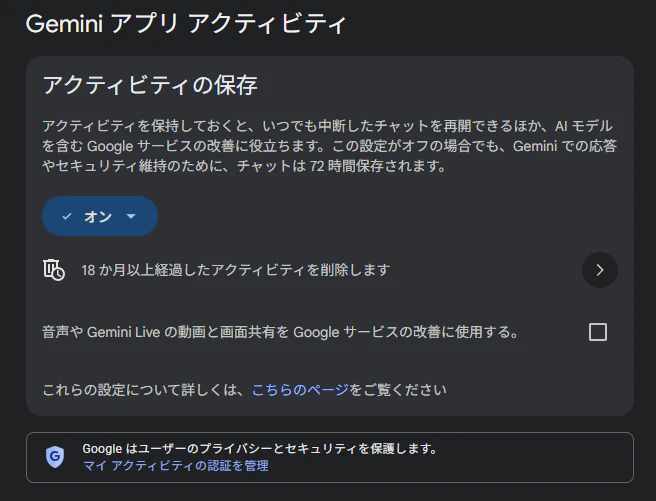Click the auto-delete trash clock icon
Image resolution: width=656 pixels, height=501 pixels.
[54, 270]
